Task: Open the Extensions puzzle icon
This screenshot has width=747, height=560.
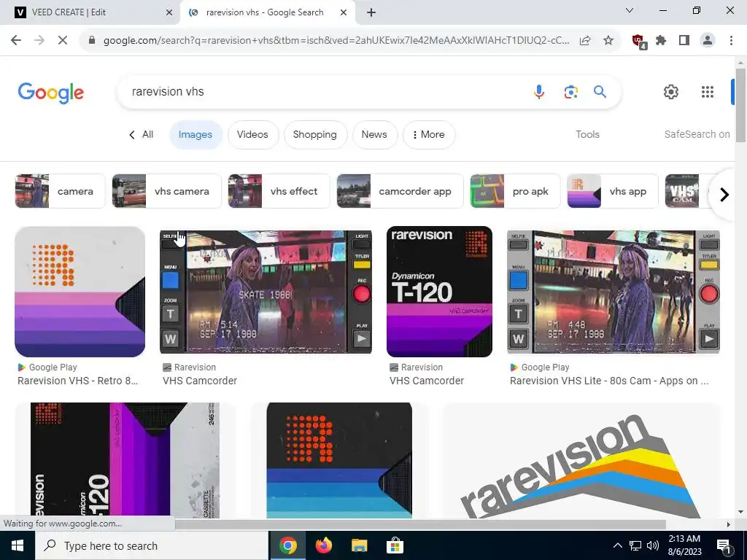Action: click(x=661, y=41)
